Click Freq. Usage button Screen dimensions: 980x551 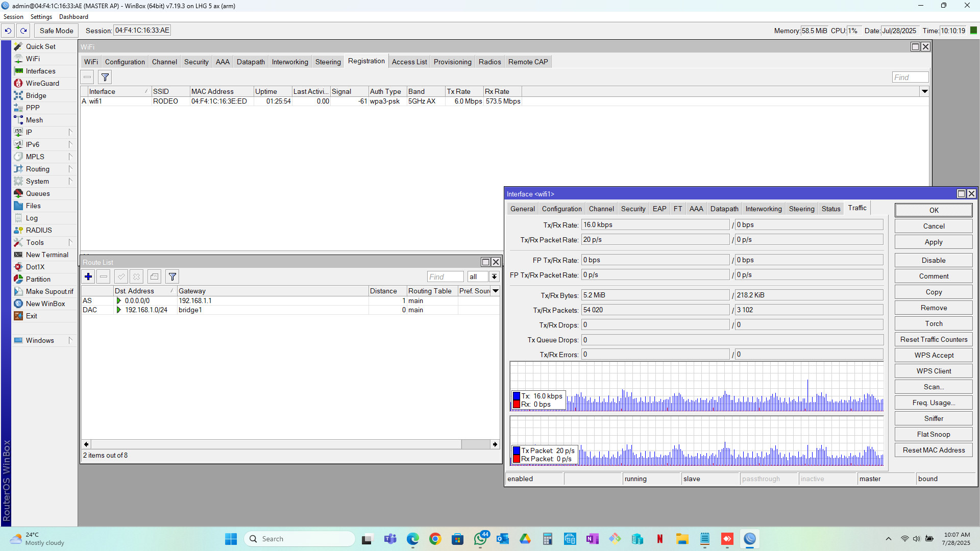point(934,403)
